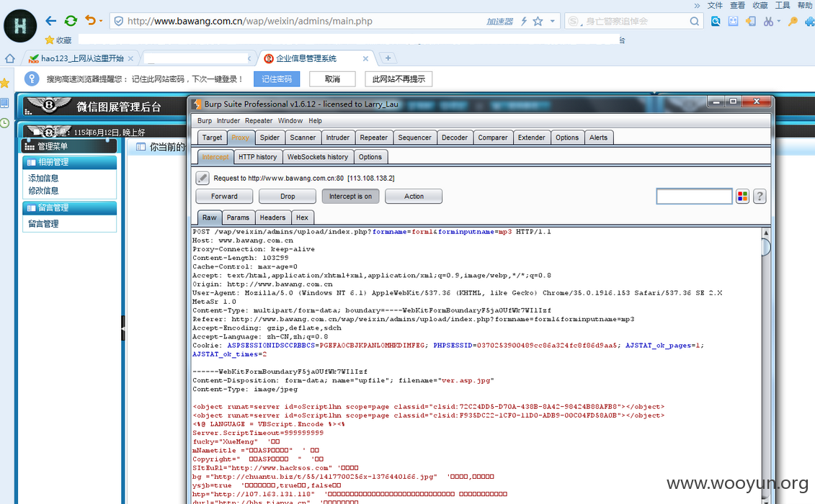
Task: Open the Sogou search engine selector
Action: (x=574, y=22)
